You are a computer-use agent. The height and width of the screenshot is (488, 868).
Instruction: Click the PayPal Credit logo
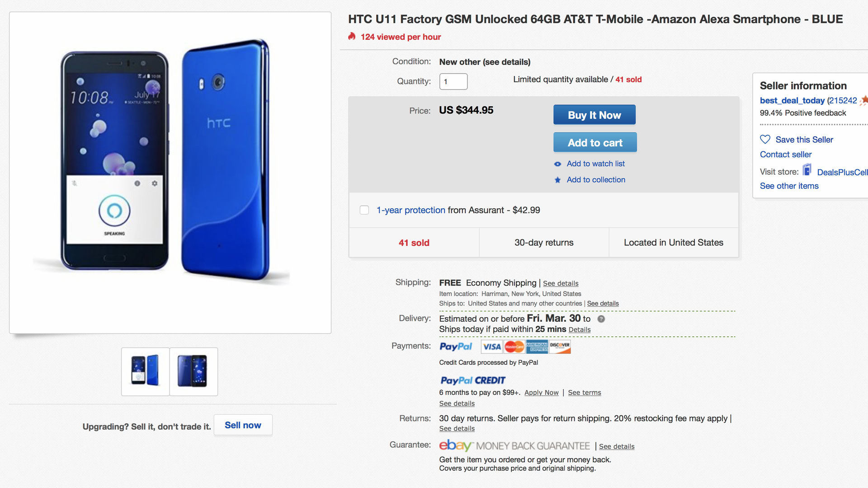click(x=472, y=380)
